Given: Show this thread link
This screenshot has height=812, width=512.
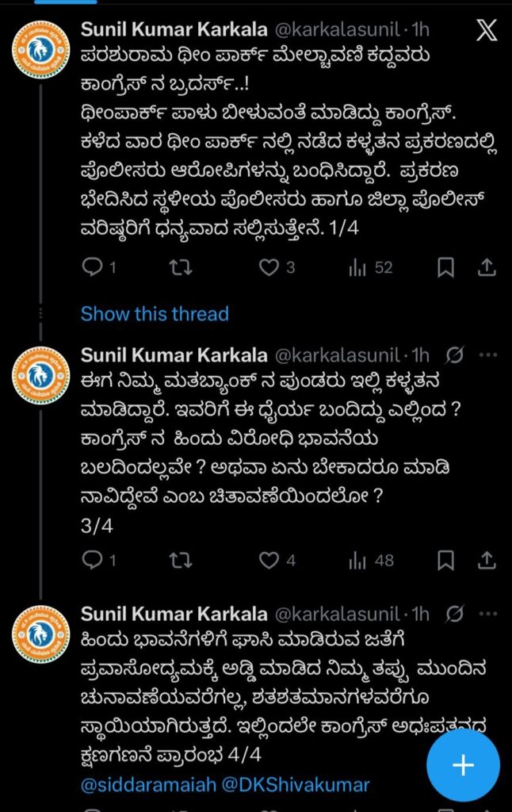Looking at the screenshot, I should click(x=155, y=313).
